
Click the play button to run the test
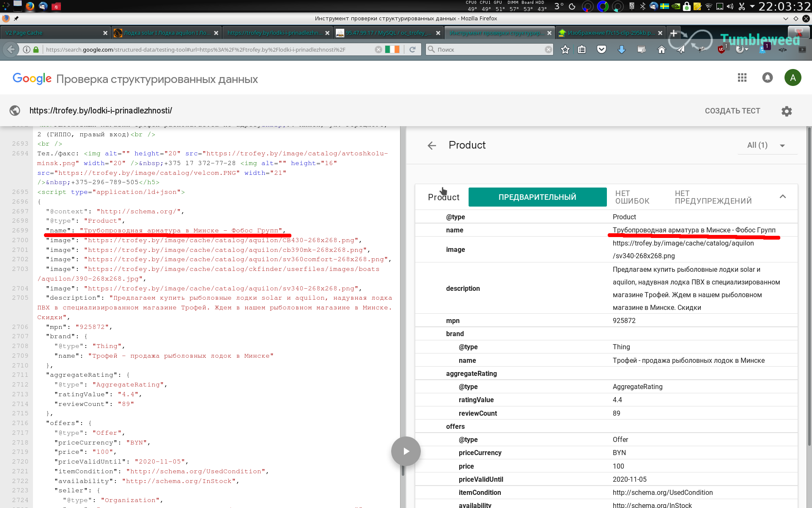pos(406,451)
